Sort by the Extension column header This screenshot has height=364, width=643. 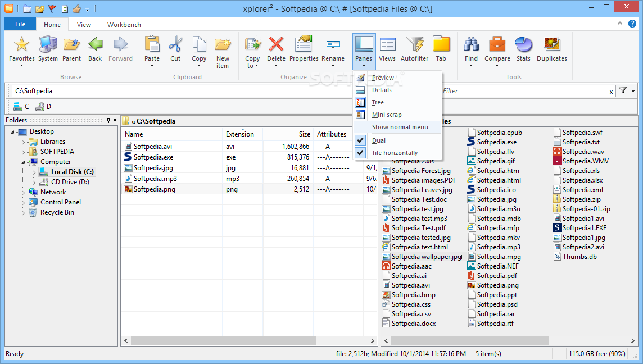coord(242,134)
